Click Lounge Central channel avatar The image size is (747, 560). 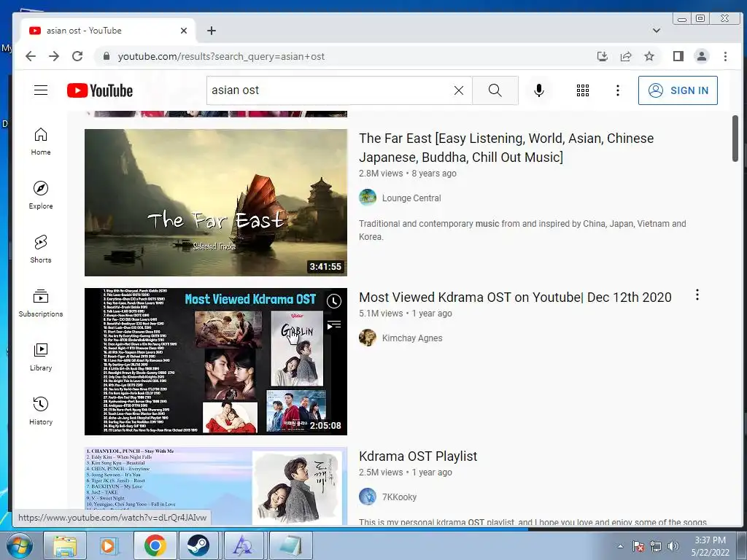(368, 197)
